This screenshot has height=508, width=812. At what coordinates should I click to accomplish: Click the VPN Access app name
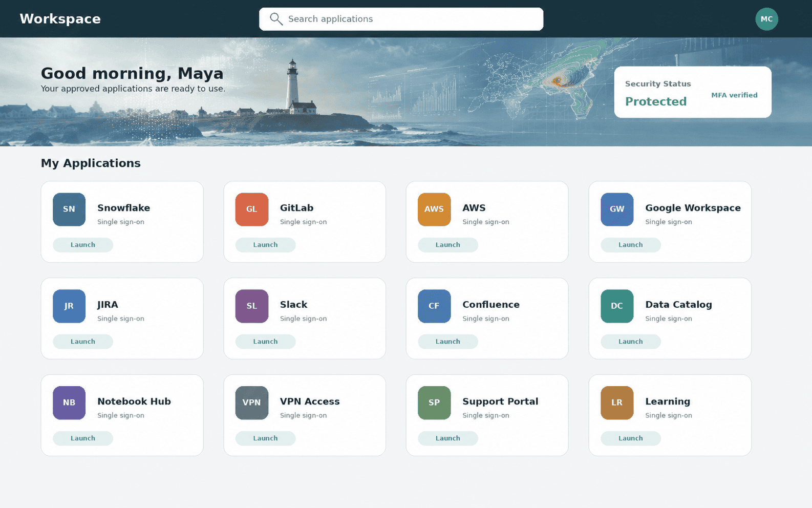click(310, 401)
